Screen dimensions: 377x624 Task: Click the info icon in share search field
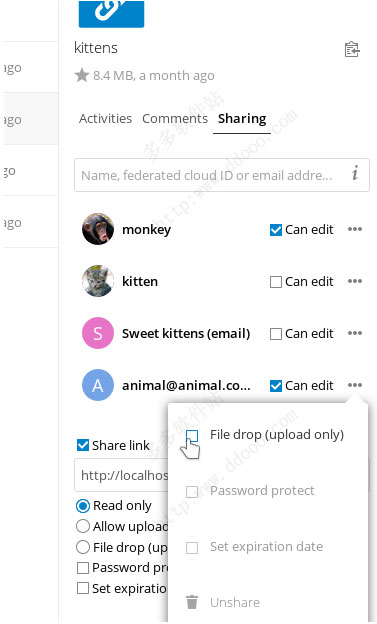pyautogui.click(x=355, y=174)
